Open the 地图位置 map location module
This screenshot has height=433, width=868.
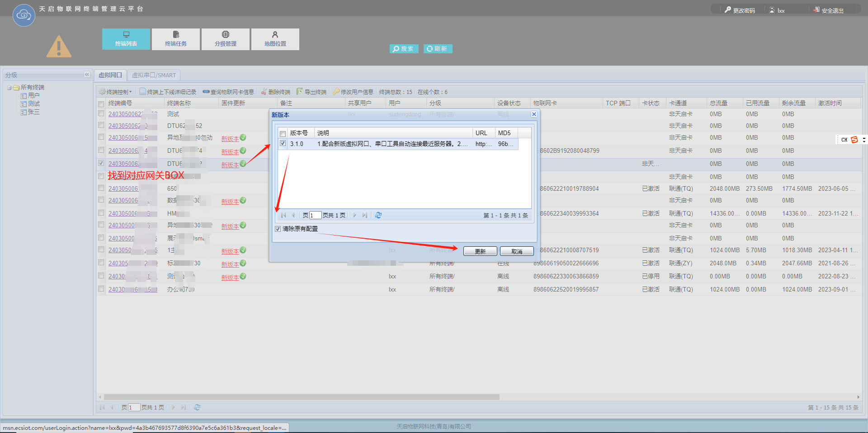pos(275,39)
